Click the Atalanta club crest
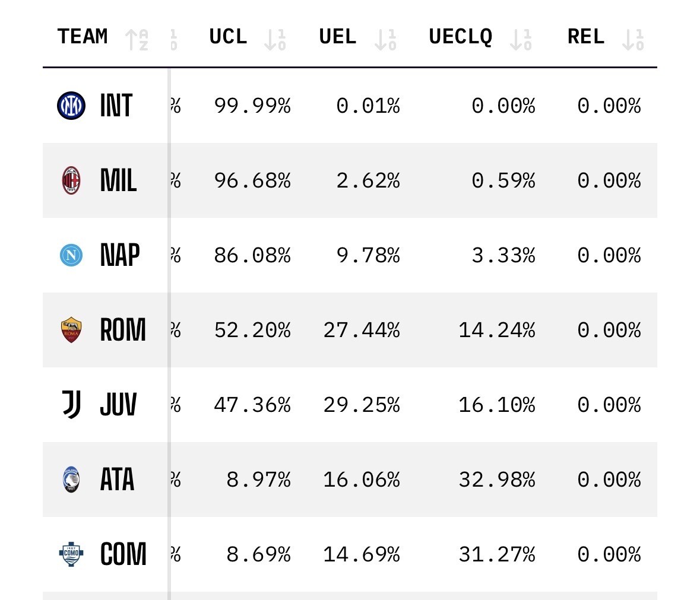 71,480
